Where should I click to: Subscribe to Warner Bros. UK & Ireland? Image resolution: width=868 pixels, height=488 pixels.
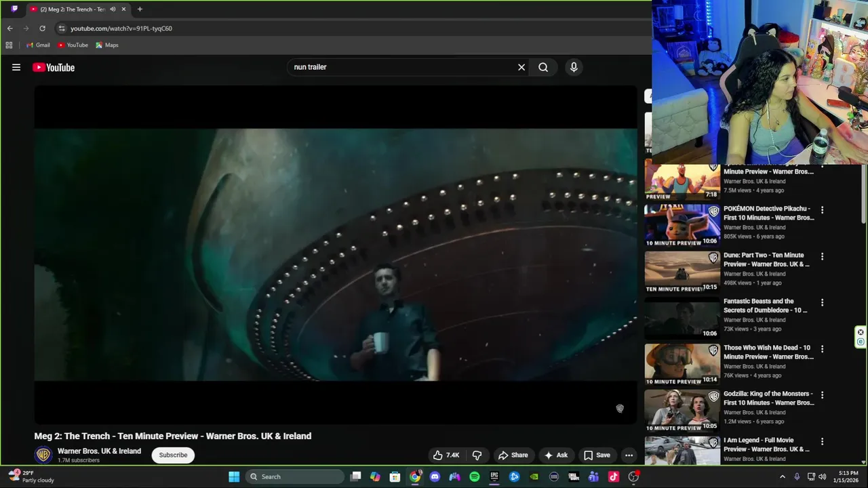click(x=173, y=455)
